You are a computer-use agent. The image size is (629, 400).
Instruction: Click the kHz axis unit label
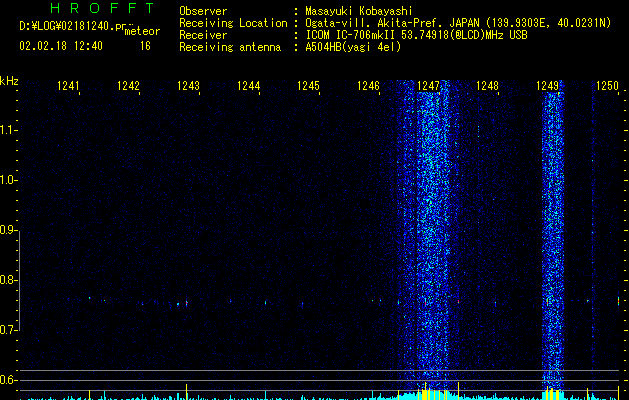click(9, 81)
